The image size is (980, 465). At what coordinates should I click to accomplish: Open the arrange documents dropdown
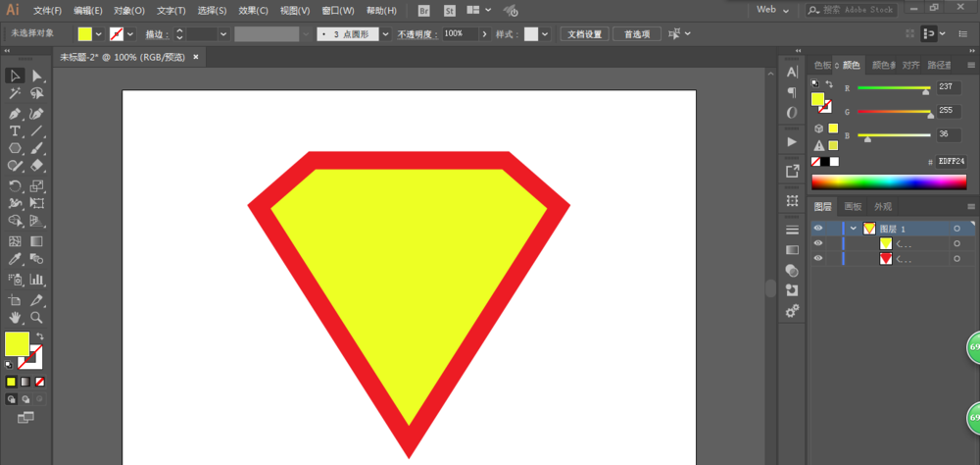click(x=479, y=11)
